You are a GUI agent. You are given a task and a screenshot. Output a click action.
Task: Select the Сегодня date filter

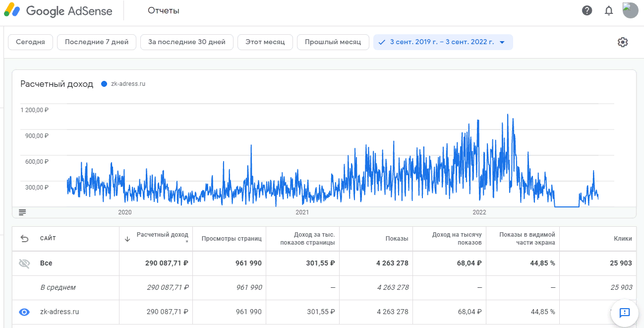30,42
